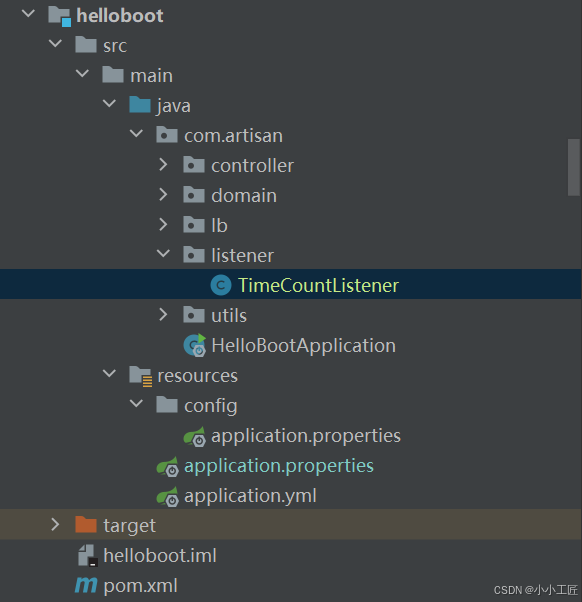Click the application.yml Spring icon
The height and width of the screenshot is (602, 582).
pos(168,497)
